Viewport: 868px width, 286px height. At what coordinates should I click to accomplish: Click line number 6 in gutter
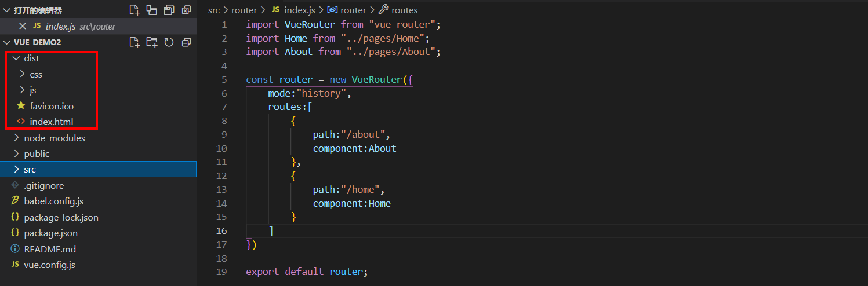pyautogui.click(x=224, y=93)
